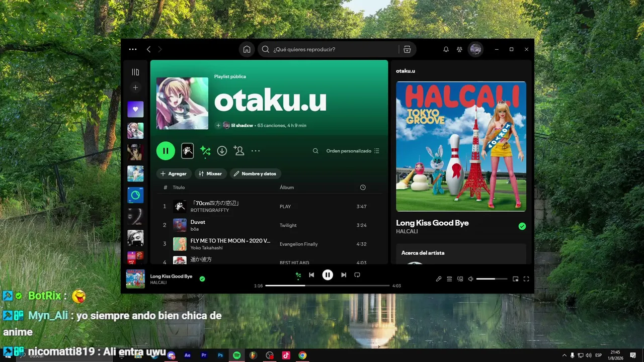Open Spotify from the Windows taskbar

click(236, 355)
